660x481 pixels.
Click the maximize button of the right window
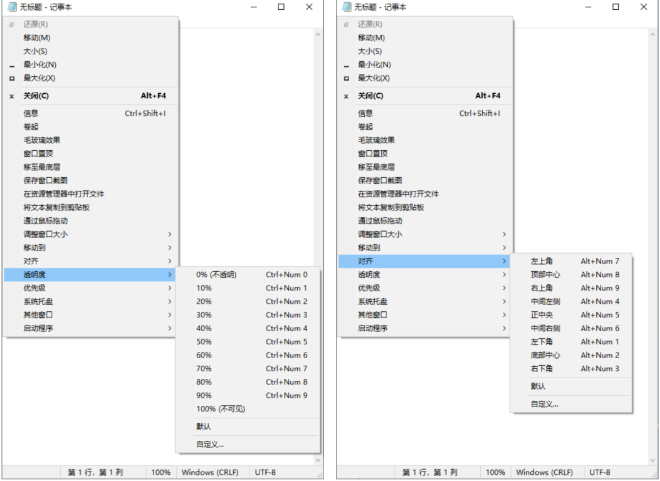615,7
